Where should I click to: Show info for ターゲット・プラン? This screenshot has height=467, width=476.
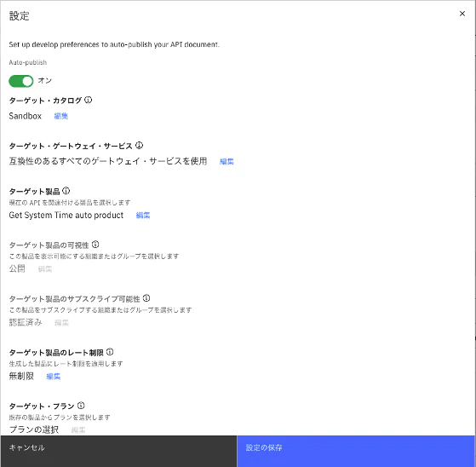(x=81, y=406)
